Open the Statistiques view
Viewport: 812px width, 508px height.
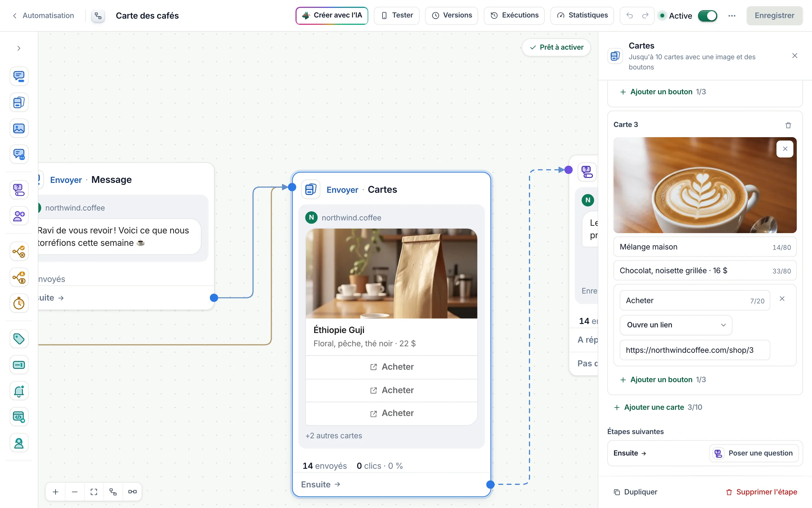click(582, 16)
